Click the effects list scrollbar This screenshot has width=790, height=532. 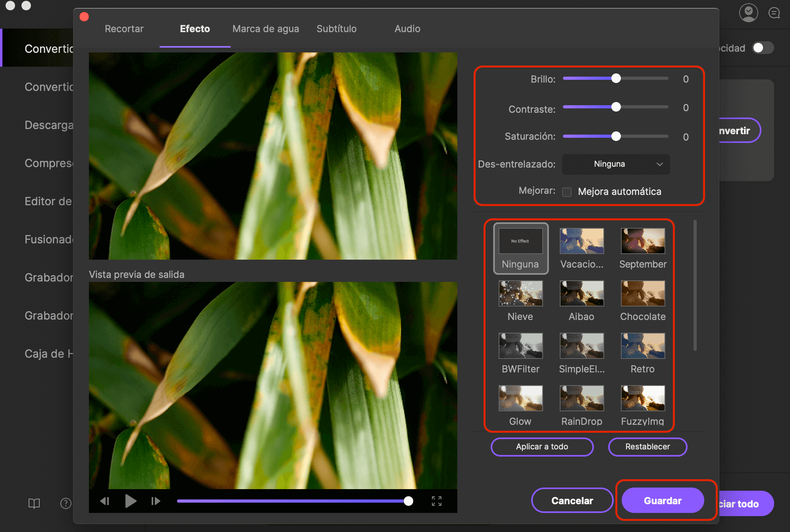coord(695,286)
